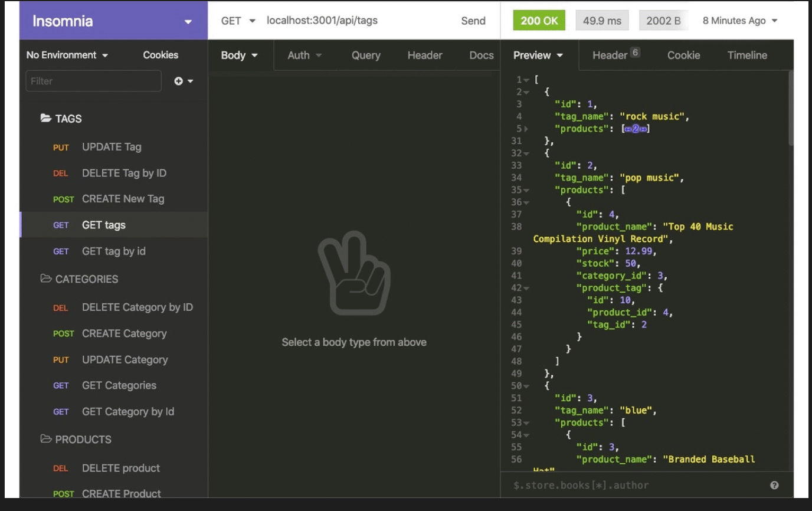Open the No Environment dropdown
The height and width of the screenshot is (511, 812).
67,55
